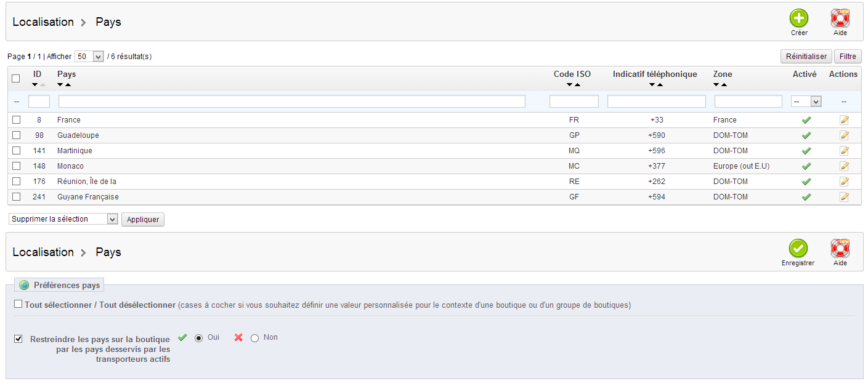
Task: Toggle Monaco activated green checkmark
Action: 806,166
